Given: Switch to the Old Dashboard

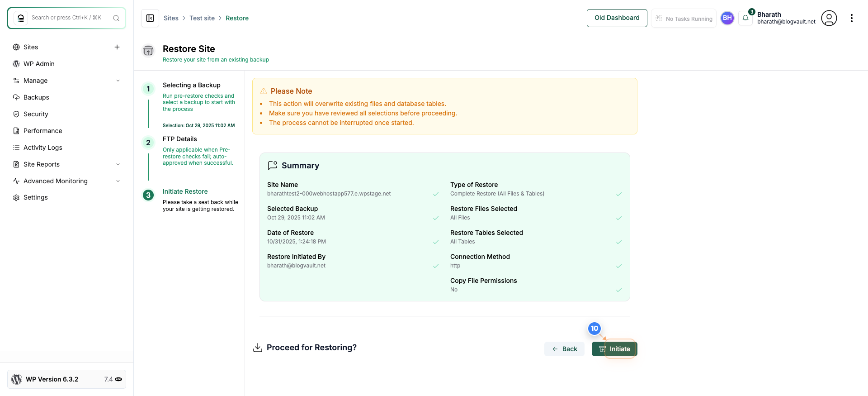Looking at the screenshot, I should (x=617, y=18).
